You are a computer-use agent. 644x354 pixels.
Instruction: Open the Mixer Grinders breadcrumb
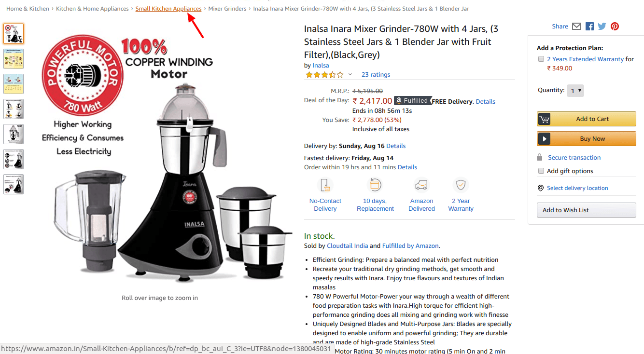227,9
